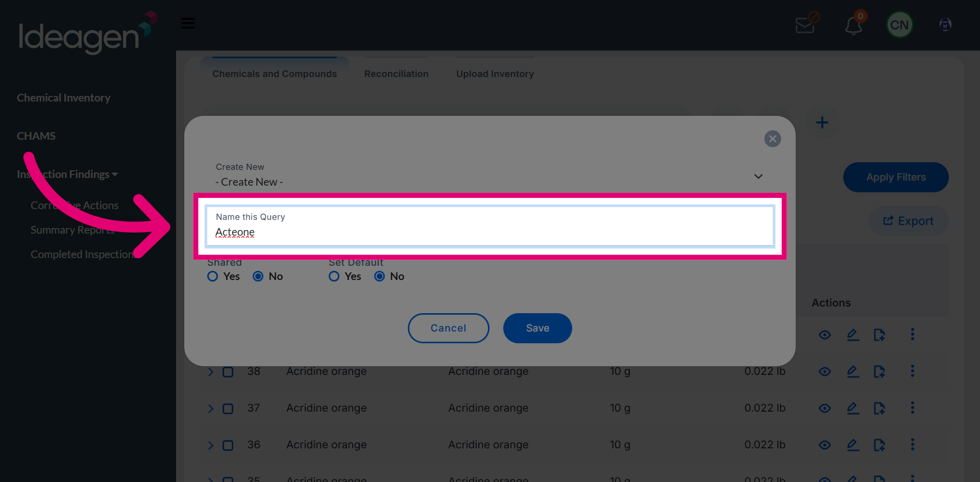Check the box for row 37
980x482 pixels.
coord(228,409)
